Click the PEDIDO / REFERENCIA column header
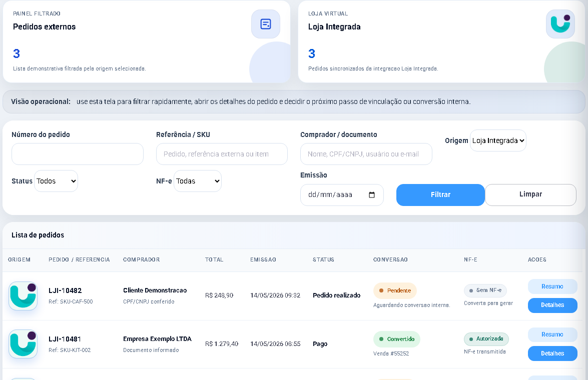The width and height of the screenshot is (588, 380). (79, 259)
